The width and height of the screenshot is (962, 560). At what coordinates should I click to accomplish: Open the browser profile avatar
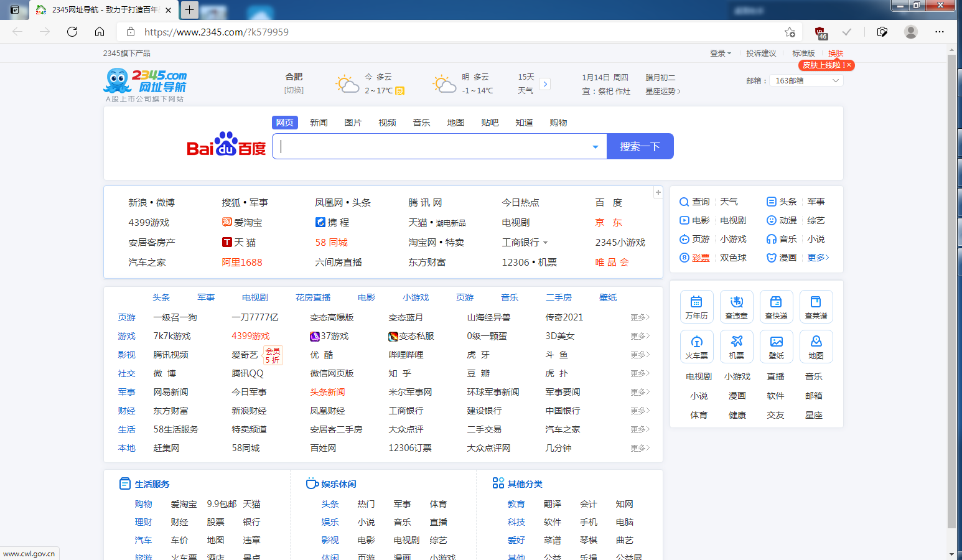point(911,32)
